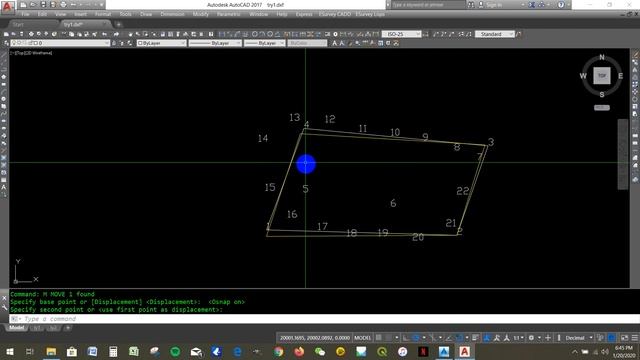Image resolution: width=640 pixels, height=360 pixels.
Task: Open the polar tracking angle dropdown arrow
Action: (x=424, y=338)
